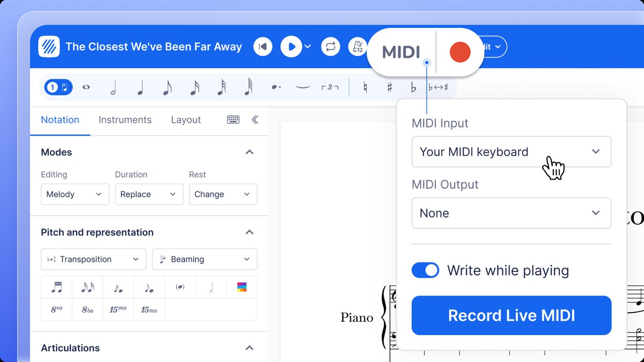Toggle the voice 1 selector pill
644x362 pixels.
[58, 87]
